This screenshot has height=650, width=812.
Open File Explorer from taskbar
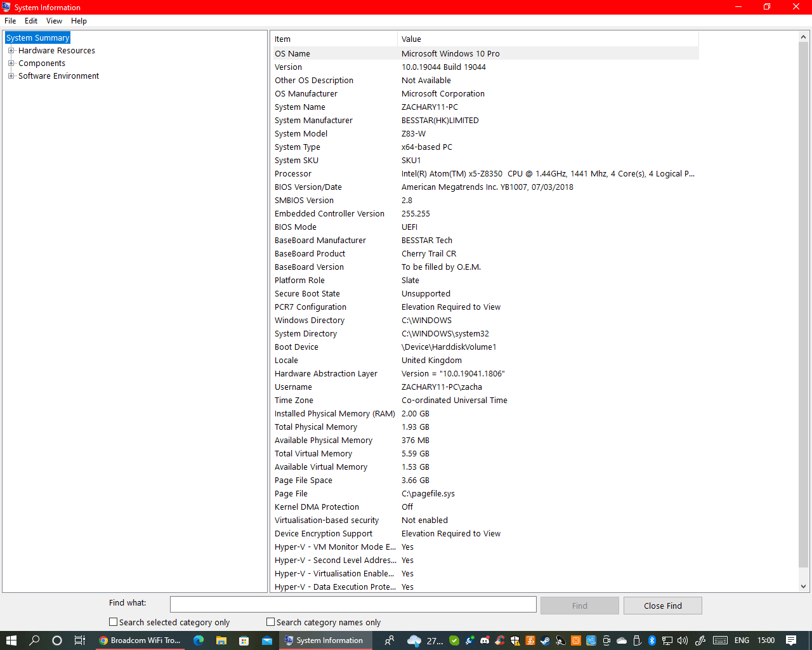[x=221, y=640]
